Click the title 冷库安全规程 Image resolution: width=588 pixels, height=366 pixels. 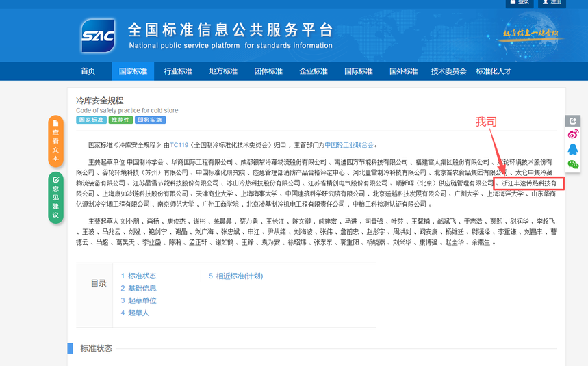point(100,101)
